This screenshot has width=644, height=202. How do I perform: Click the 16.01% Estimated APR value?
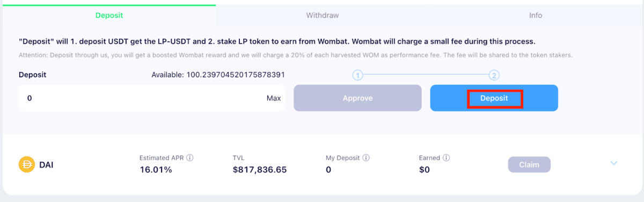pyautogui.click(x=156, y=170)
